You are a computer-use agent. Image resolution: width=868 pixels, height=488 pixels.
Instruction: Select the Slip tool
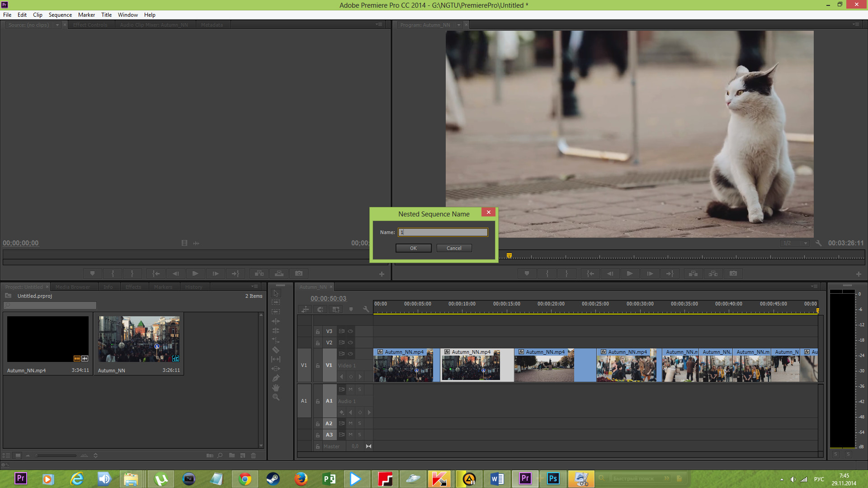(x=276, y=359)
